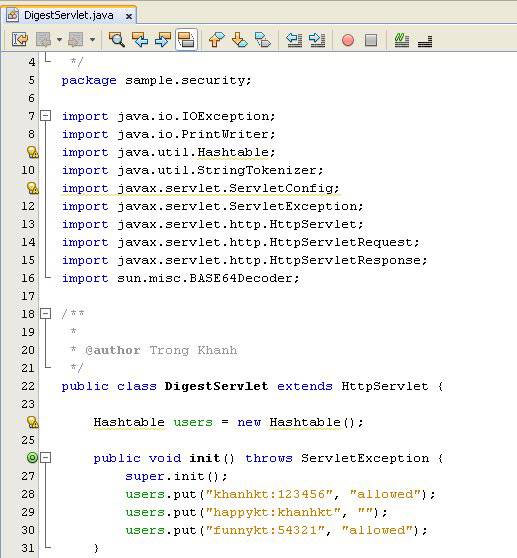The width and height of the screenshot is (517, 558).
Task: Click the Last Edit location toolbar icon
Action: tap(20, 40)
